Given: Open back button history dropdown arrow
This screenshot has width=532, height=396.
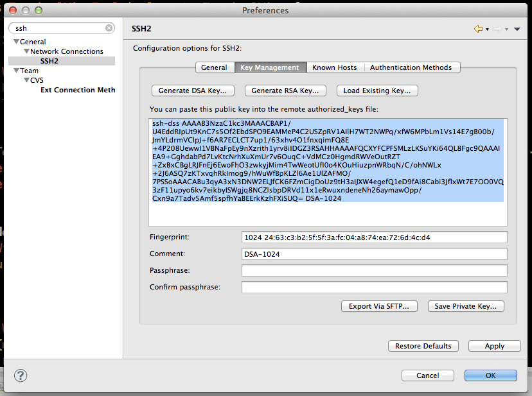Looking at the screenshot, I should (487, 29).
